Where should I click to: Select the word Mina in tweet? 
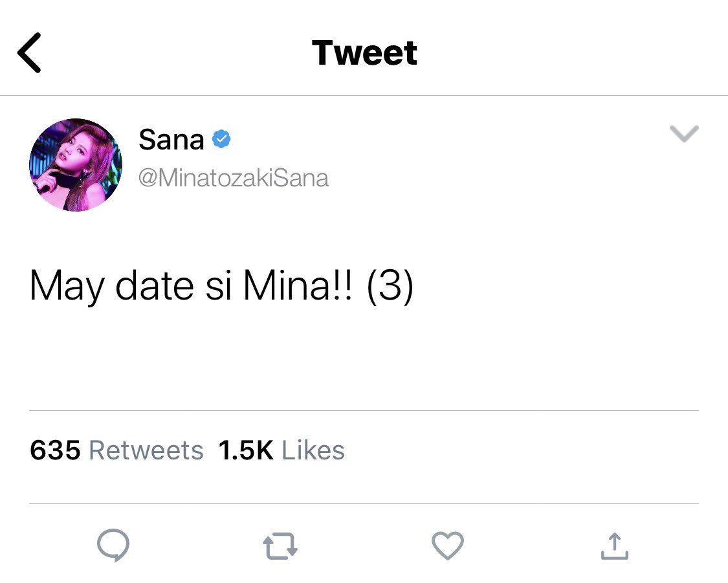[285, 287]
